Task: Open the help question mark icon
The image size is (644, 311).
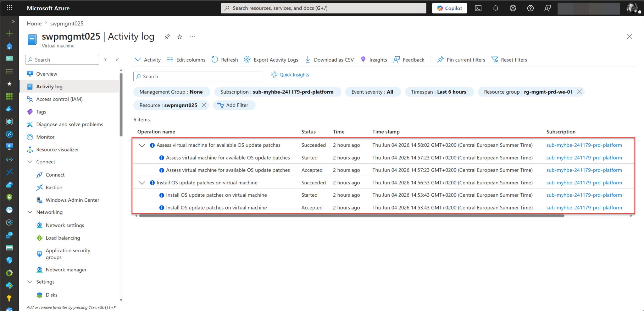Action: coord(530,8)
